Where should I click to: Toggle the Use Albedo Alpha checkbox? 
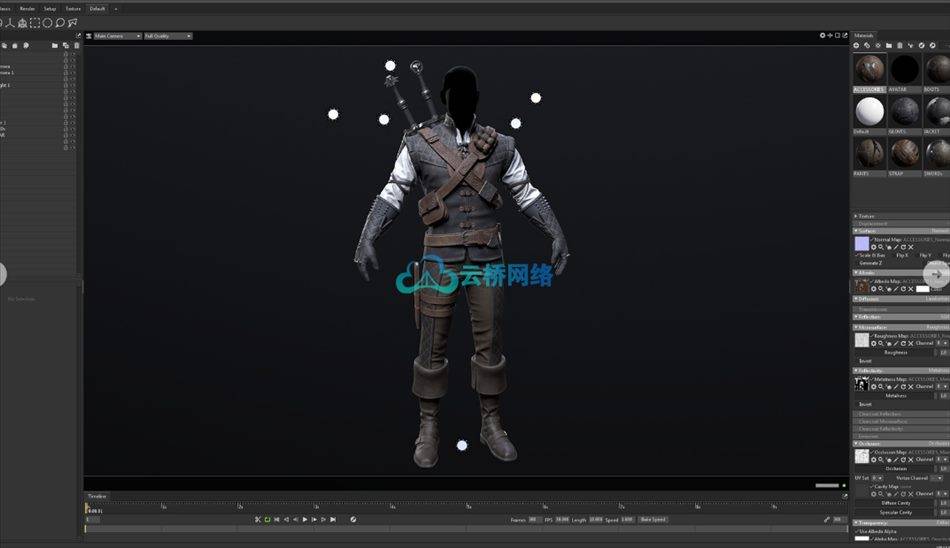pos(857,532)
